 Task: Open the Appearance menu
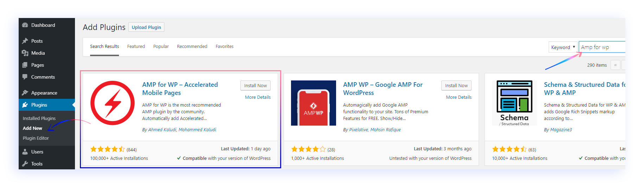pos(47,93)
